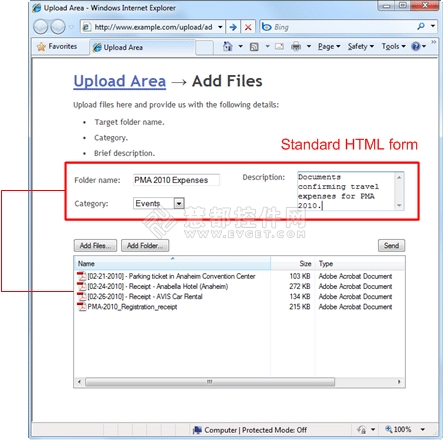
Task: Expand the Category Events dropdown
Action: point(179,203)
